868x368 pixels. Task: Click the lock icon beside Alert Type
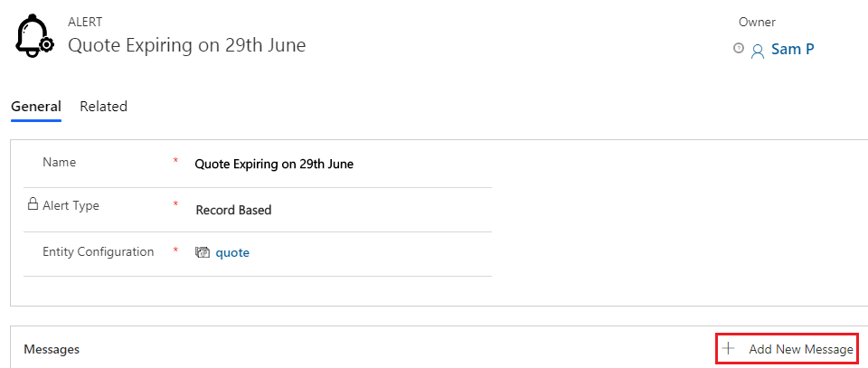(x=33, y=204)
